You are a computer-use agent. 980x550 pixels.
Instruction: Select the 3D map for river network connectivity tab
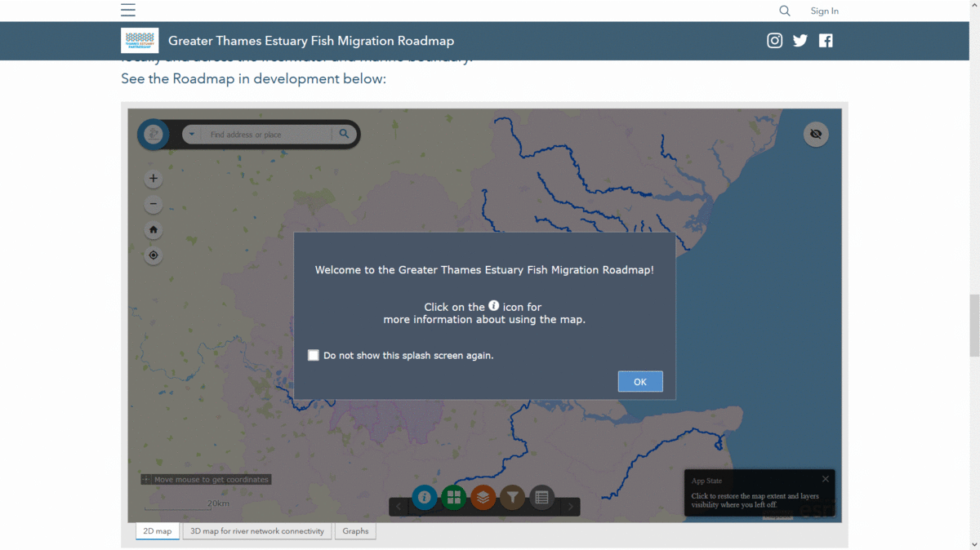pos(257,531)
